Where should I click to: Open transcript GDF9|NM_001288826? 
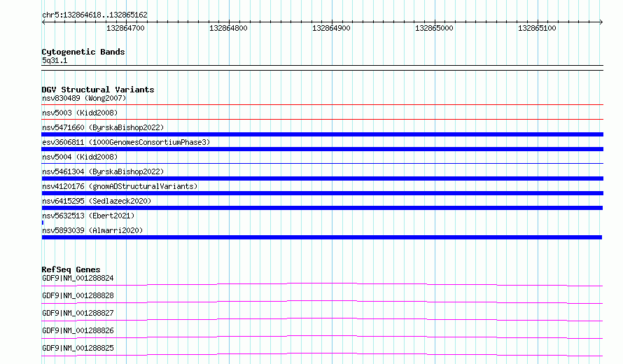coord(78,330)
